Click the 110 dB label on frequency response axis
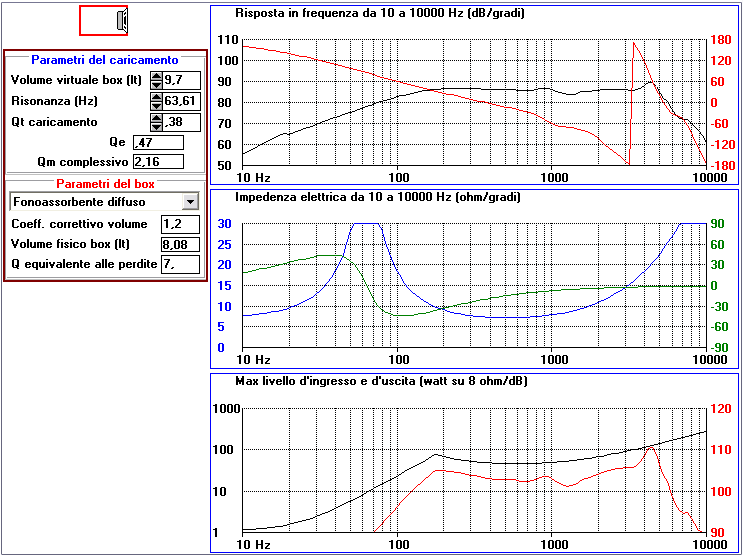Viewport: 743px width, 555px height. pyautogui.click(x=227, y=40)
